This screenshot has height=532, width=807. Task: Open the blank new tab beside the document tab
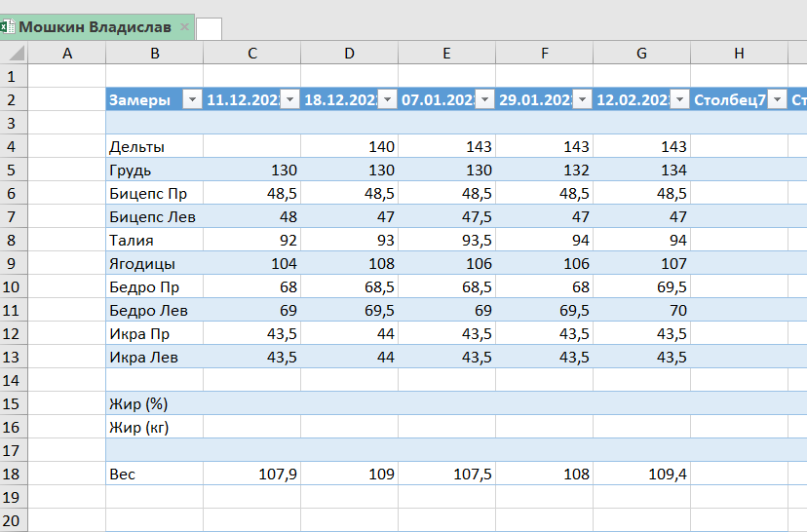tap(209, 29)
